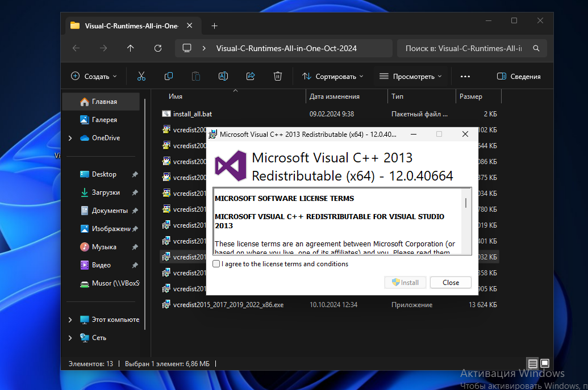This screenshot has width=588, height=390.
Task: Minimize the File Explorer window
Action: [488, 20]
